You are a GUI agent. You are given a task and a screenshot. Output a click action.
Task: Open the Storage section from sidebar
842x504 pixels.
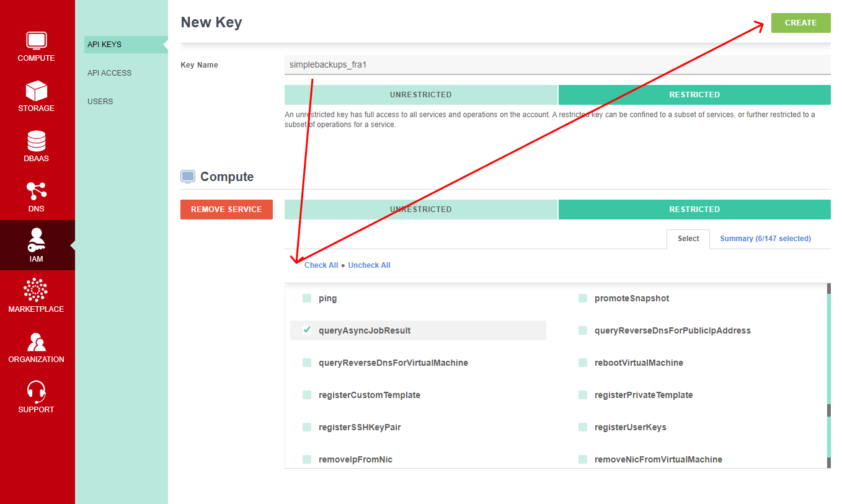36,97
